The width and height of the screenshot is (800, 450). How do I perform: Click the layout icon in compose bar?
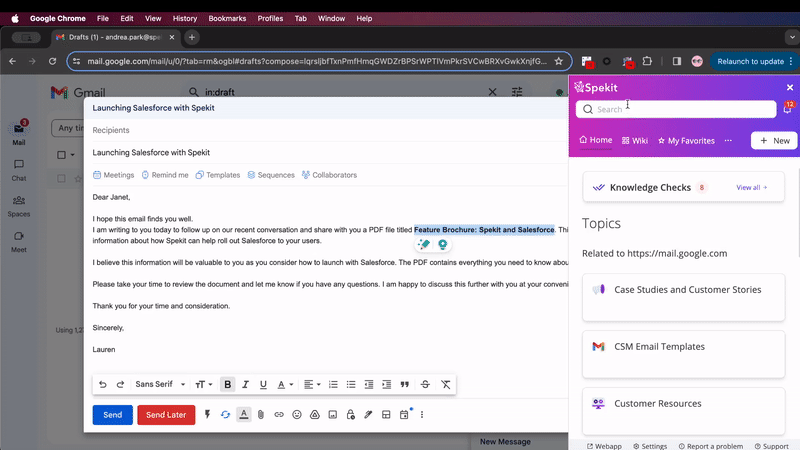pyautogui.click(x=386, y=415)
